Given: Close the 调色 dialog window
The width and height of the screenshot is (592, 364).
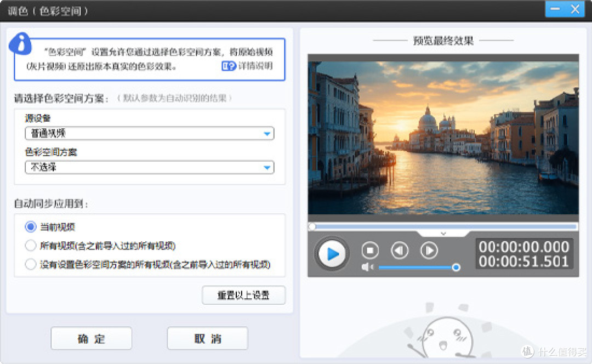Looking at the screenshot, I should click(x=576, y=9).
